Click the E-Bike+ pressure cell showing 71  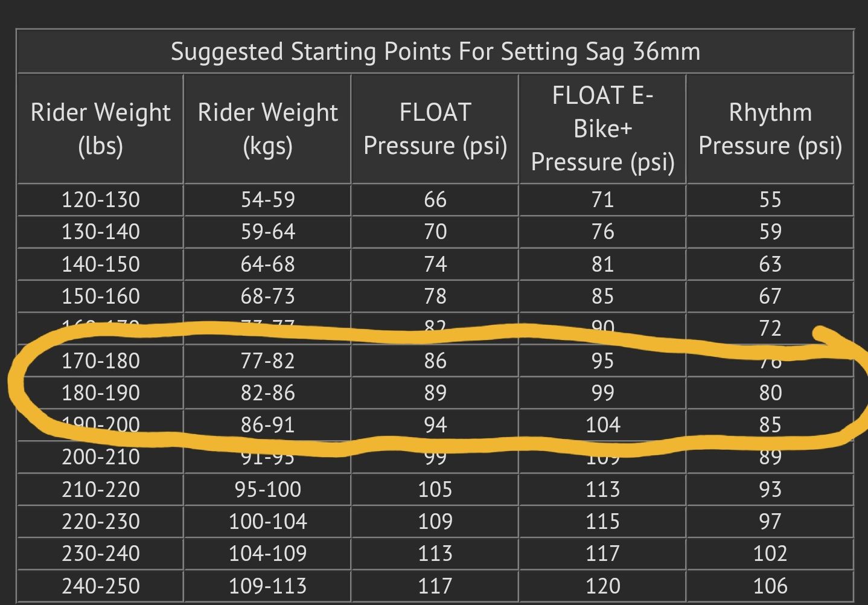pos(602,200)
